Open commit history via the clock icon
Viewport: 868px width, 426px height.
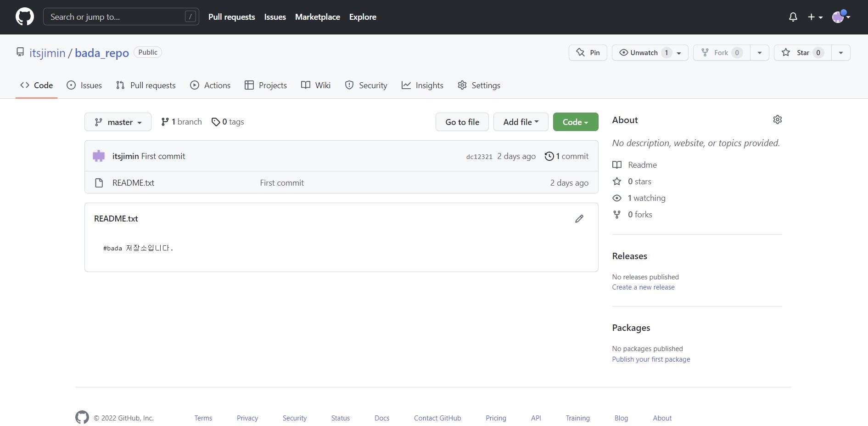(549, 156)
